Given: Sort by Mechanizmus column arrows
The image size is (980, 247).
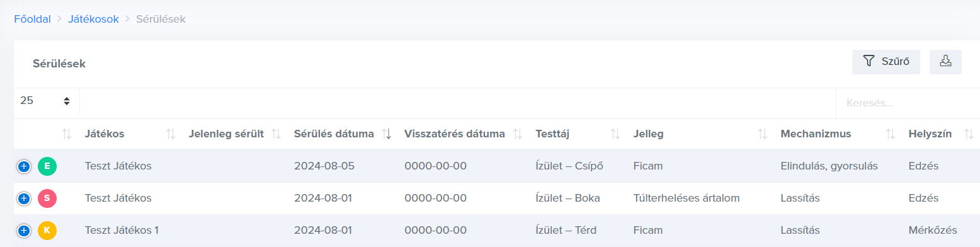Looking at the screenshot, I should 891,134.
